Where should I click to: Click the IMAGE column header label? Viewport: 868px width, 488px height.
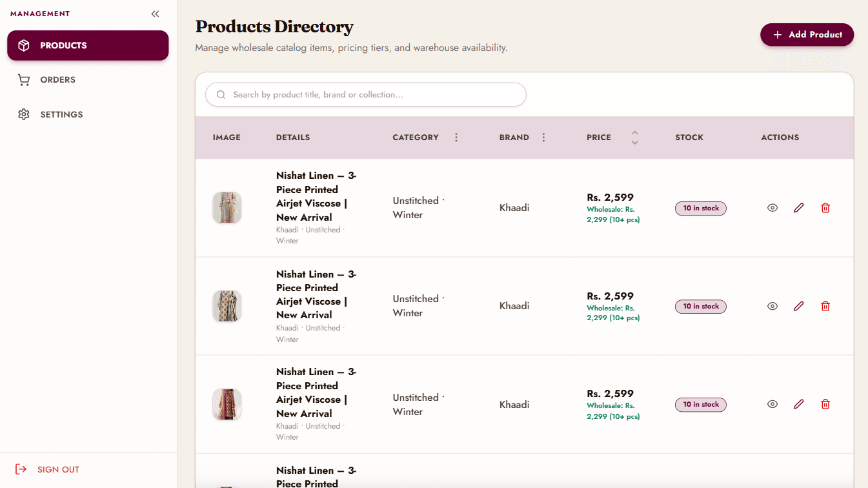[x=227, y=137]
